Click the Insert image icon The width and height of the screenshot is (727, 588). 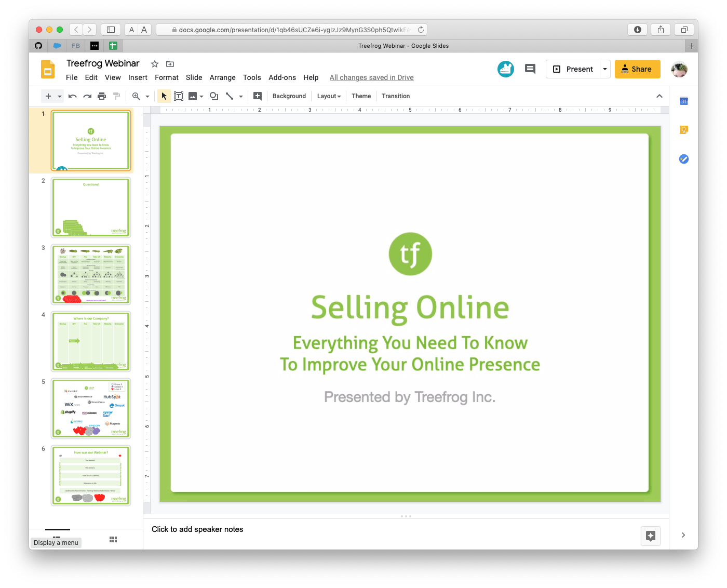[x=193, y=96]
